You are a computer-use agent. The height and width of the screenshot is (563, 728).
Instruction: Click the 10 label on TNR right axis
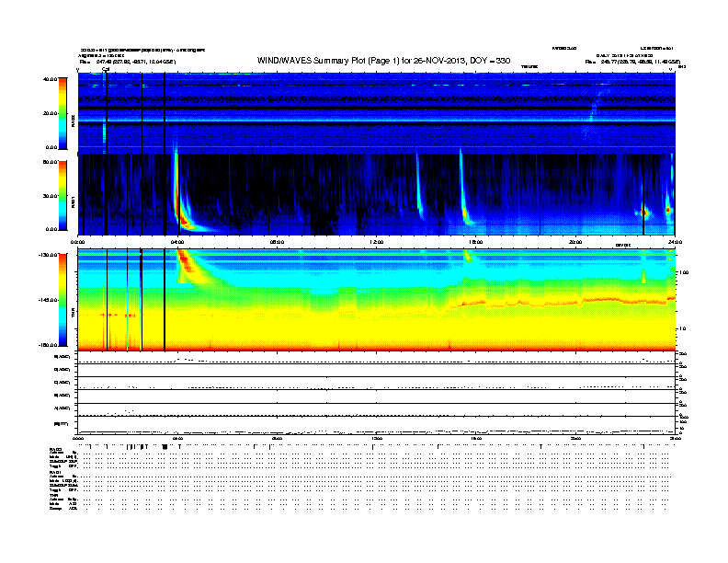(x=682, y=329)
